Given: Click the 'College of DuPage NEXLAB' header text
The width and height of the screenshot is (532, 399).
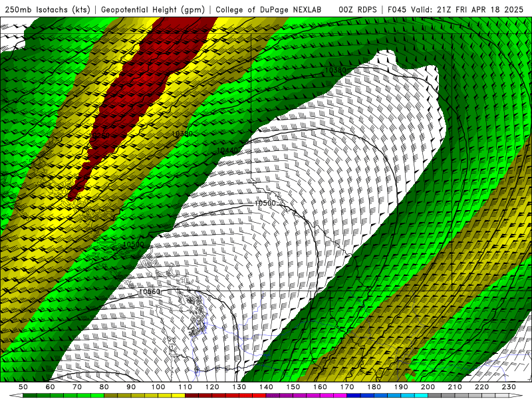Looking at the screenshot, I should (269, 10).
